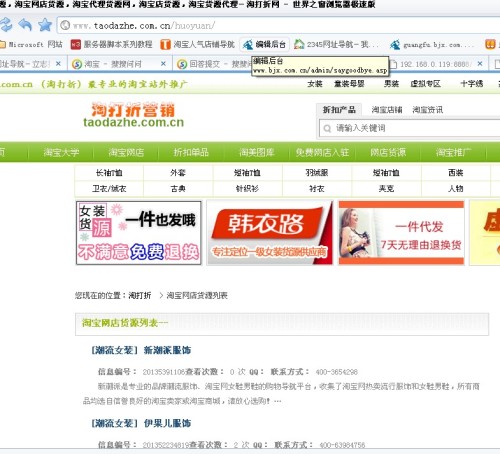Click the 淘打折营销 site logo

[133, 115]
